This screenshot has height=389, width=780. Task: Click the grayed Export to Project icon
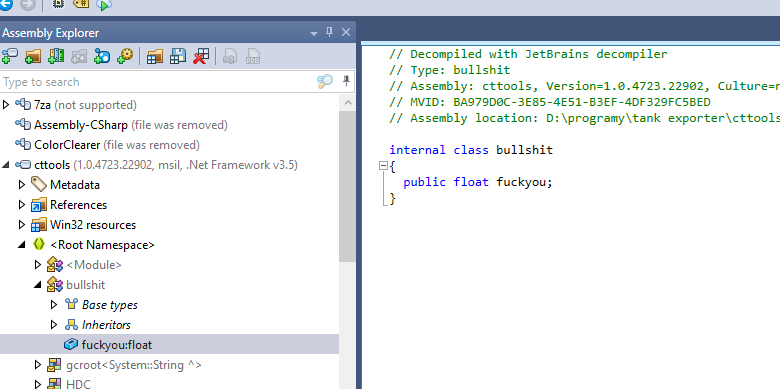tap(230, 56)
